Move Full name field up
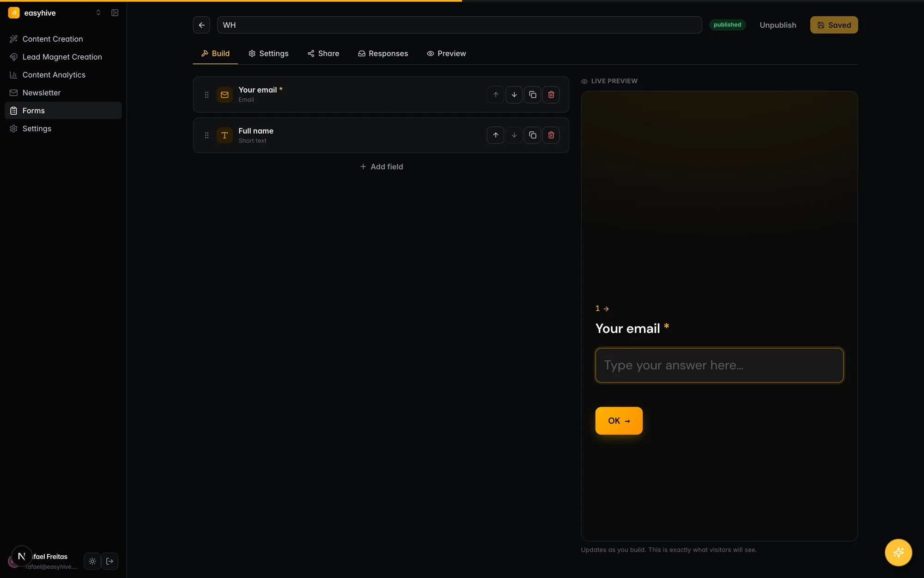This screenshot has height=578, width=924. [x=495, y=135]
